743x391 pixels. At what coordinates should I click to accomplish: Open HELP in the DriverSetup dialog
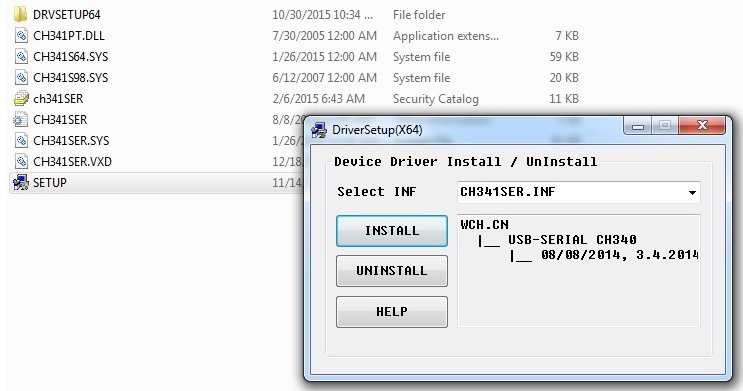pyautogui.click(x=391, y=312)
